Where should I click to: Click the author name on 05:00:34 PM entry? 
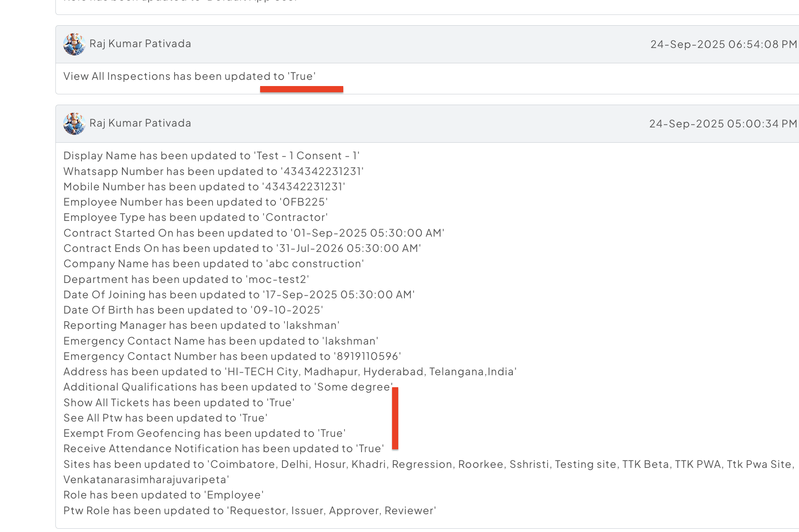[x=140, y=123]
